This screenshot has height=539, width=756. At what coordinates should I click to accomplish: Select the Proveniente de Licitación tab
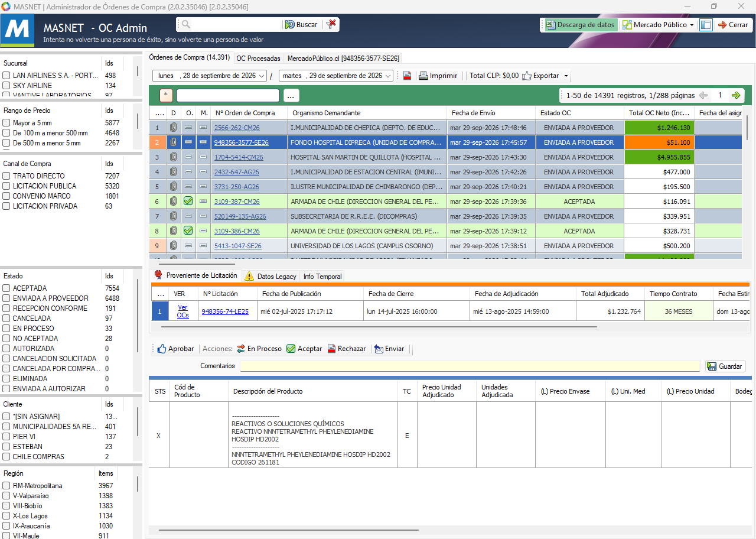196,275
